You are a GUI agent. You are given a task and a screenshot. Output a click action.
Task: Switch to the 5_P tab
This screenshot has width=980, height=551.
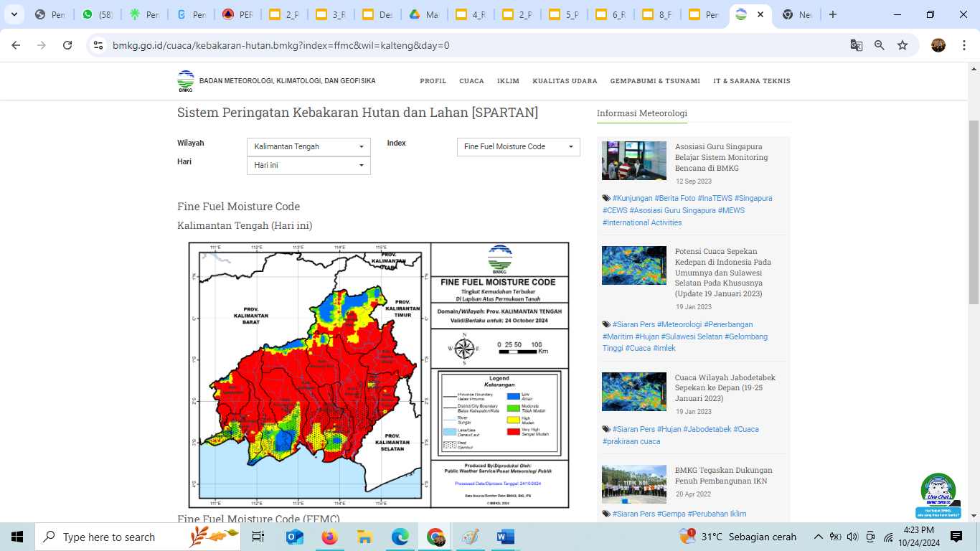564,14
